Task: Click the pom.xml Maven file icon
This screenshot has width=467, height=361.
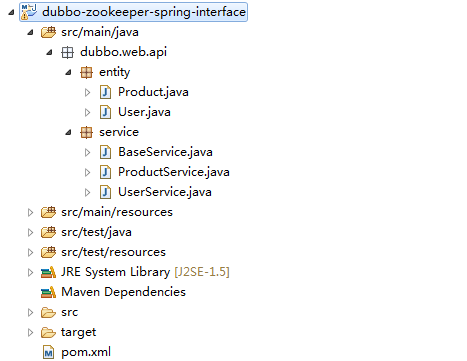Action: (x=49, y=352)
